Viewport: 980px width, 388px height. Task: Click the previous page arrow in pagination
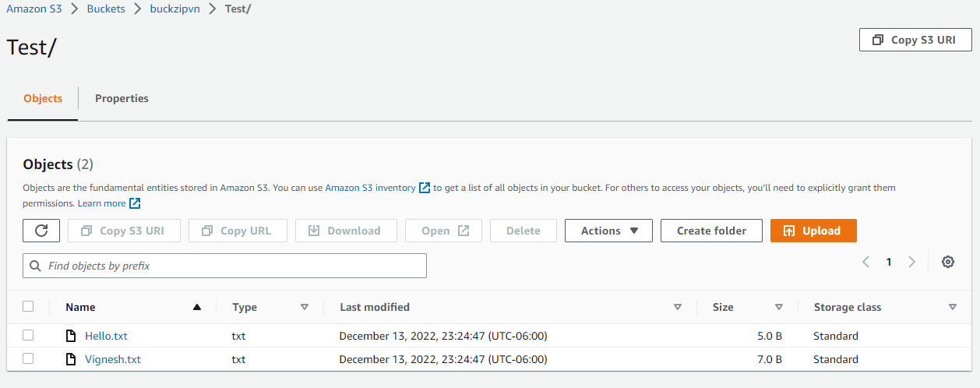(865, 262)
